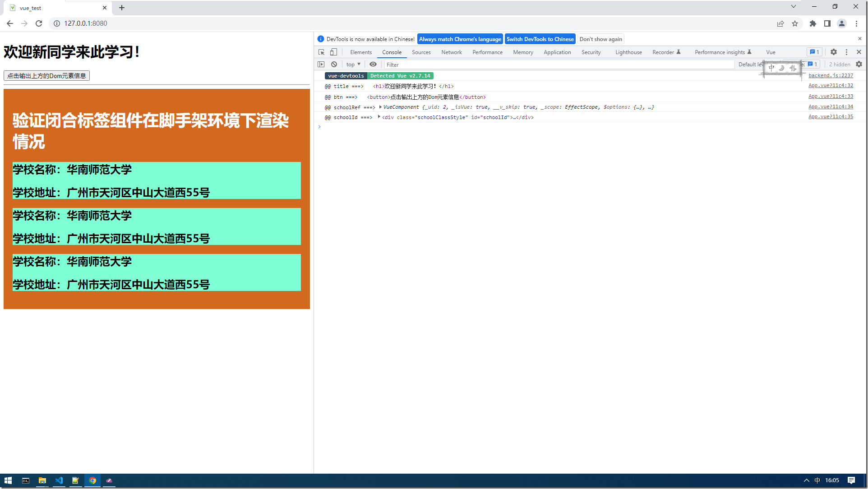This screenshot has height=489, width=868.
Task: Switch to the Elements tab
Action: tap(361, 52)
